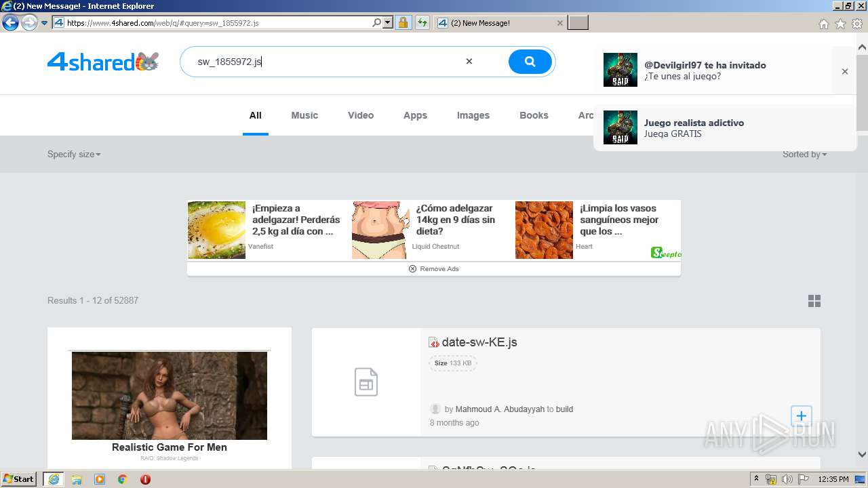Click the Realistic Game For Men title

pyautogui.click(x=170, y=447)
